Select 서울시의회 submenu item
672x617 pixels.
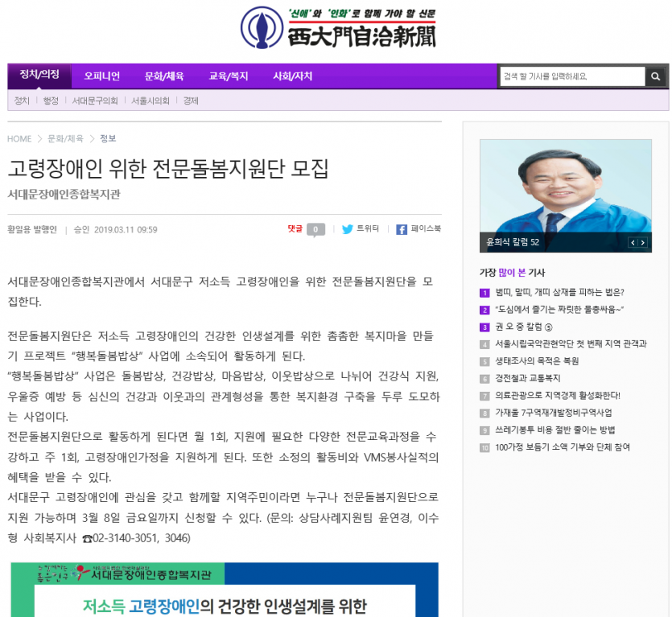point(150,101)
